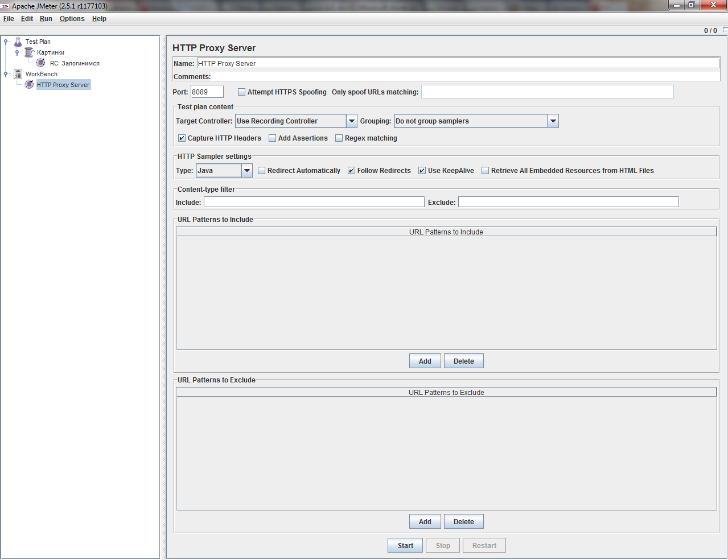Collapse the WorkBench tree node
Screen dimensions: 728x560
click(x=6, y=74)
